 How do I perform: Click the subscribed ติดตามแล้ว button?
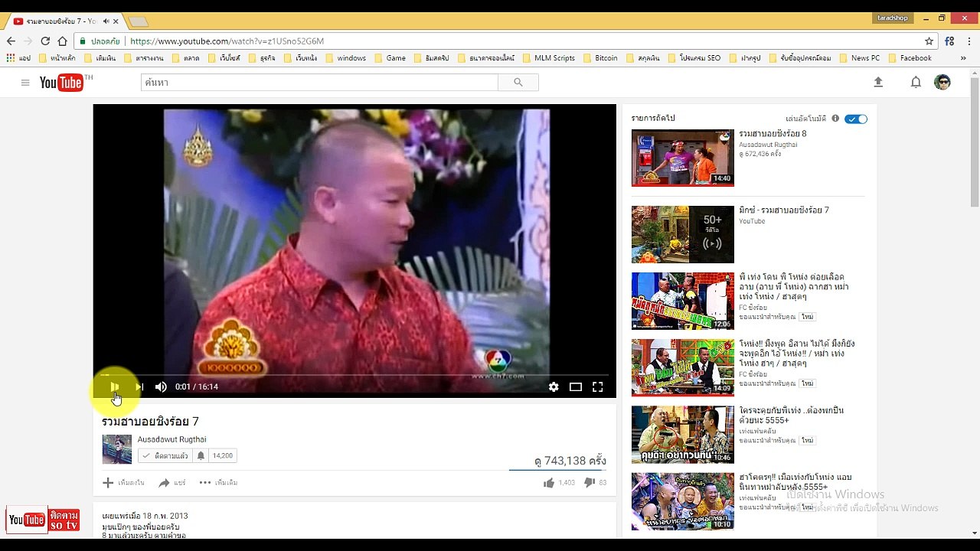(x=165, y=456)
